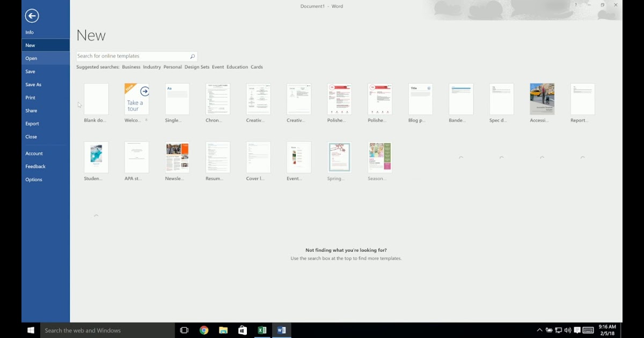Open the Export page
The height and width of the screenshot is (338, 644).
46,124
